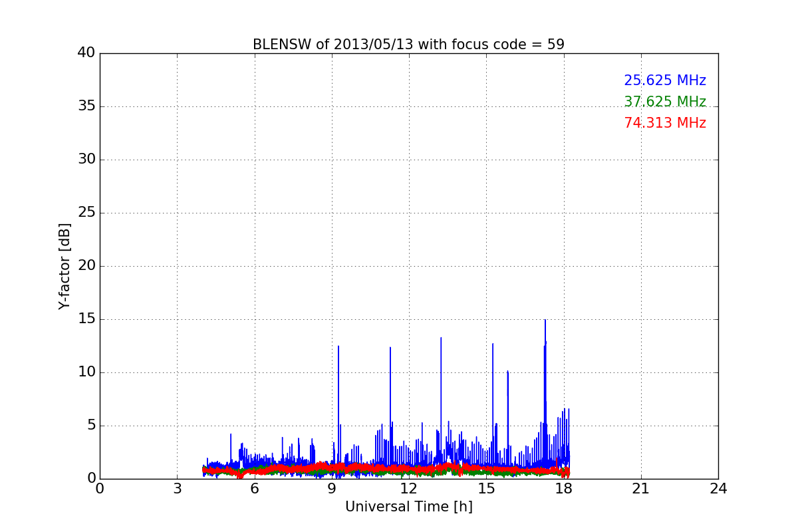This screenshot has height=532, width=798.
Task: Click x-axis tick label '12'
Action: tap(409, 489)
